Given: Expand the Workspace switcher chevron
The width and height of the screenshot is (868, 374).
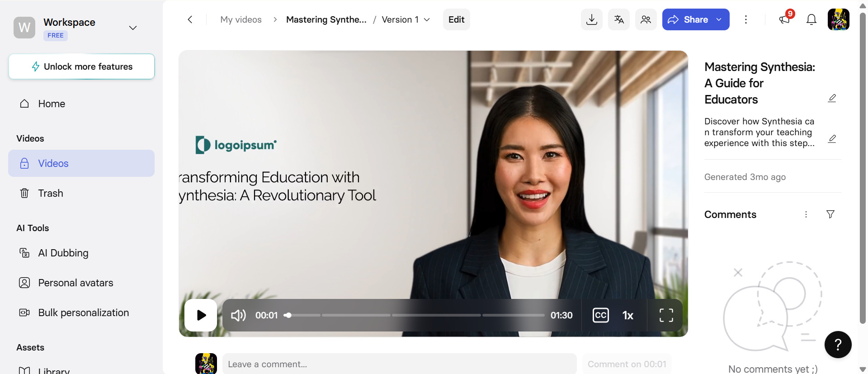Looking at the screenshot, I should 133,28.
